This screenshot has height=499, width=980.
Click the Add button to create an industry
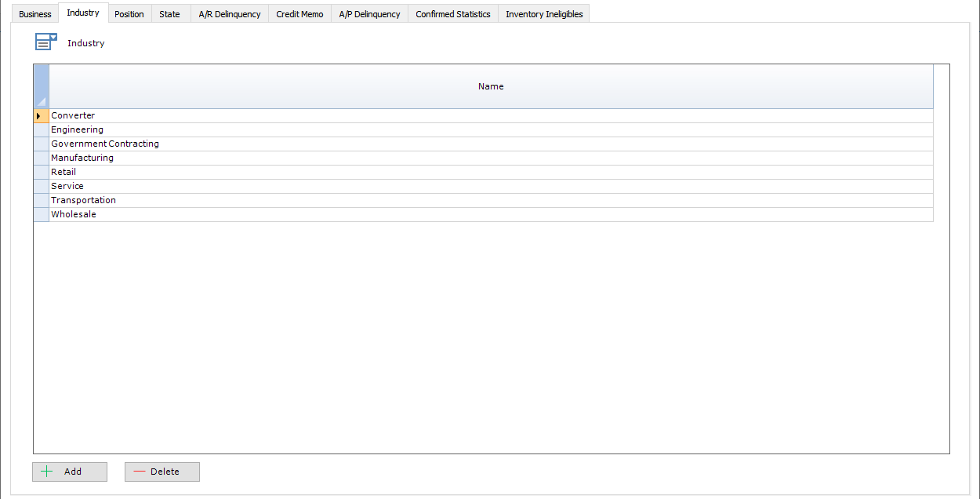click(70, 472)
